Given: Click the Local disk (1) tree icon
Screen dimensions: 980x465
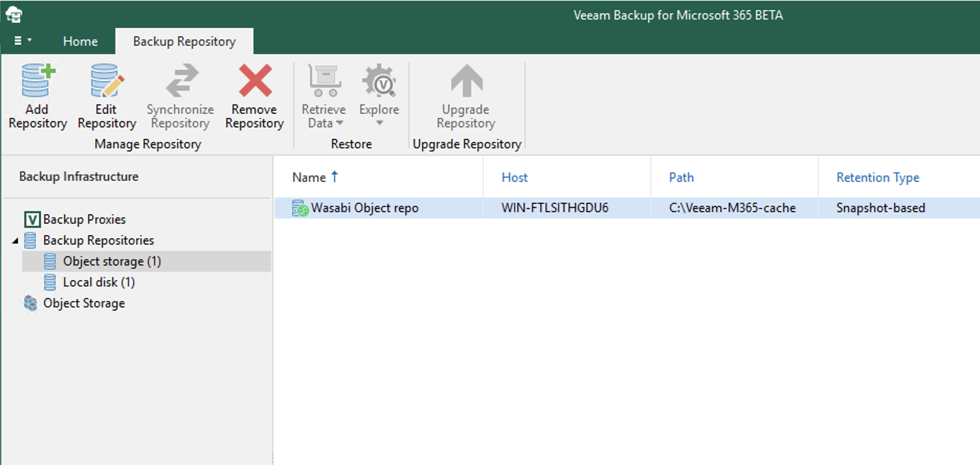Looking at the screenshot, I should point(50,282).
